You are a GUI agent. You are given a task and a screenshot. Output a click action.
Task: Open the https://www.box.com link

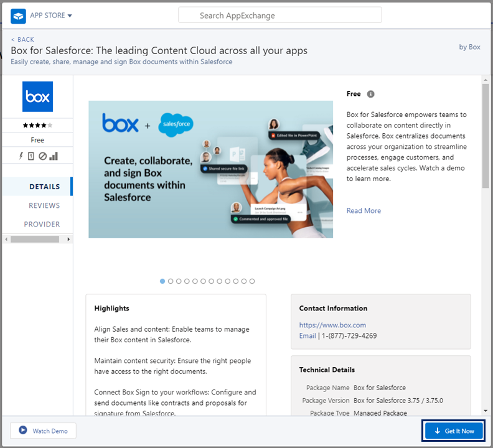(x=332, y=325)
